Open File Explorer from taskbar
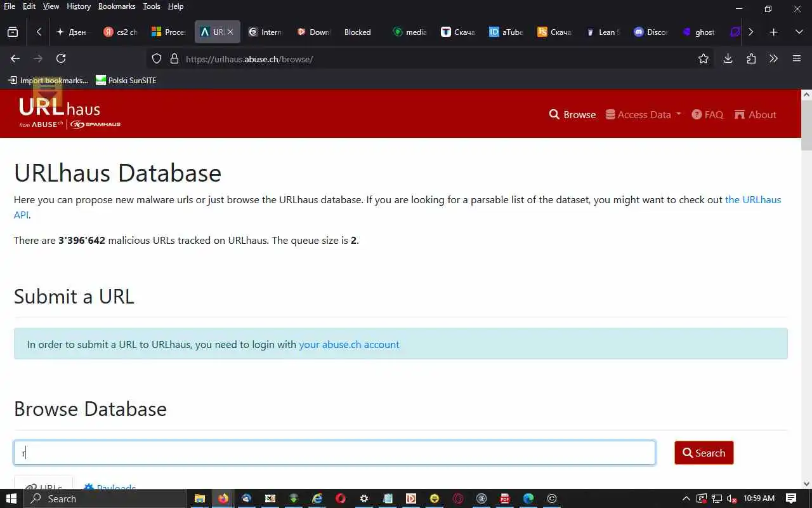Screen dimensions: 812x508 [x=199, y=498]
